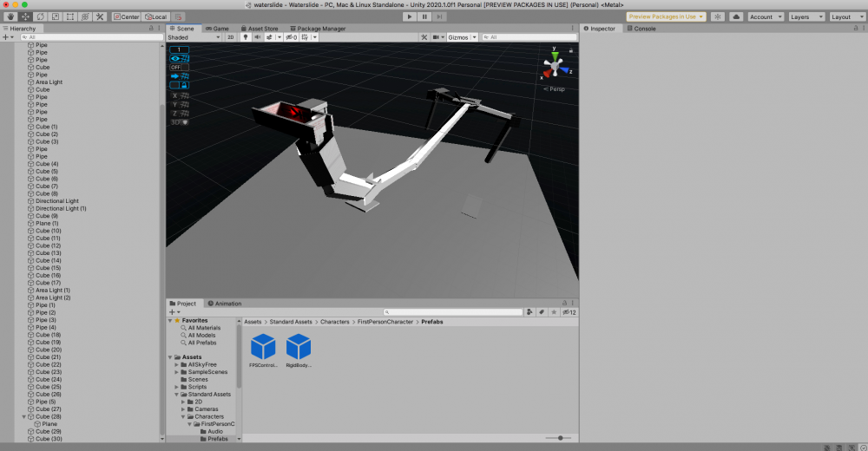The height and width of the screenshot is (451, 868).
Task: Open scene camera settings icon
Action: (436, 37)
